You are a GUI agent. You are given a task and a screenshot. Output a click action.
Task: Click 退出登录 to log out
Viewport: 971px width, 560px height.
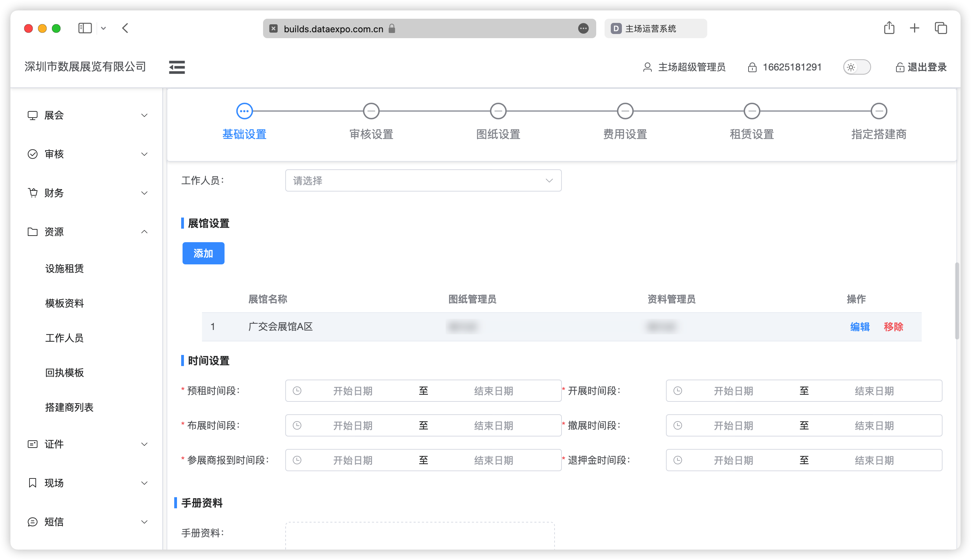921,67
